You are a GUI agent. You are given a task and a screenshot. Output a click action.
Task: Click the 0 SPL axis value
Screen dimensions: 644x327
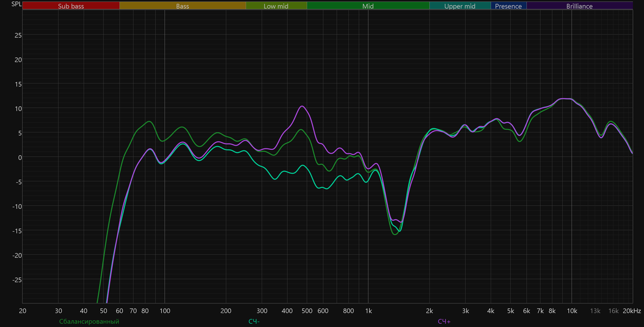[x=20, y=158]
